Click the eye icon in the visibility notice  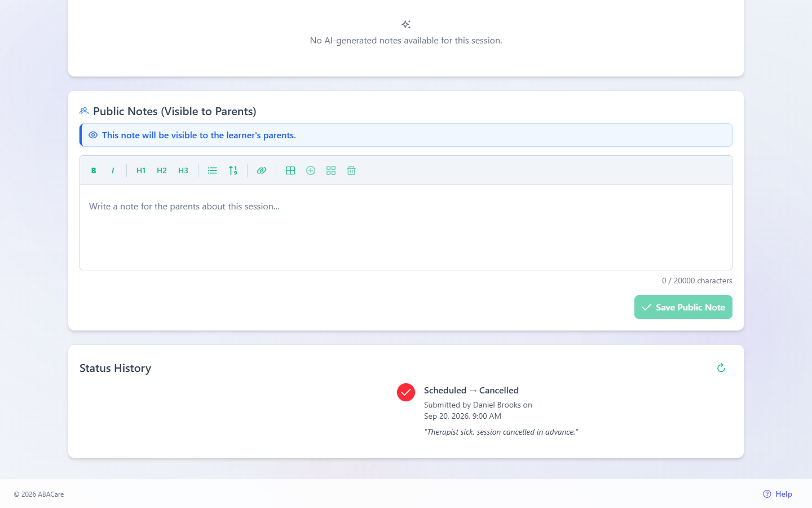tap(93, 135)
